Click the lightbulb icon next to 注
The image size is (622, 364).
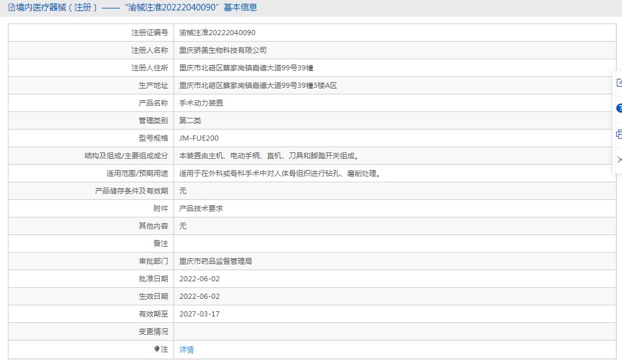[x=156, y=349]
